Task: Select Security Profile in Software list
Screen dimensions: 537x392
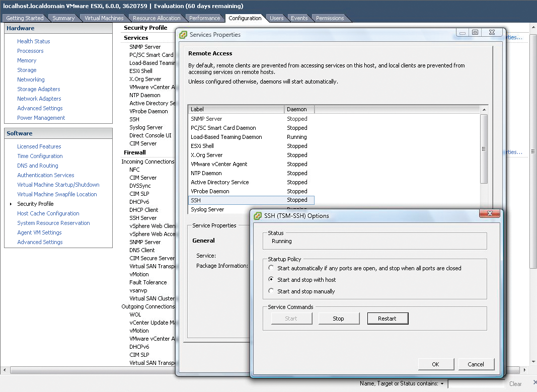Action: click(35, 204)
